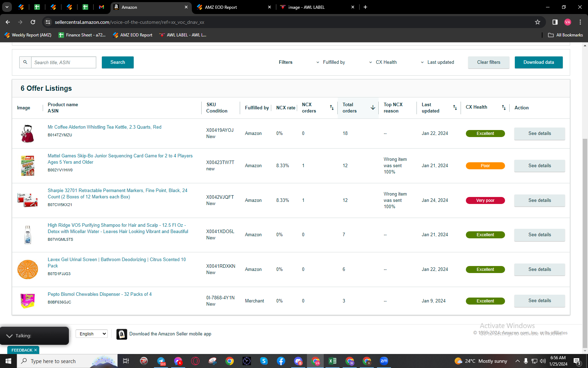
Task: Open the AWL LABEL bookmark
Action: pos(183,35)
